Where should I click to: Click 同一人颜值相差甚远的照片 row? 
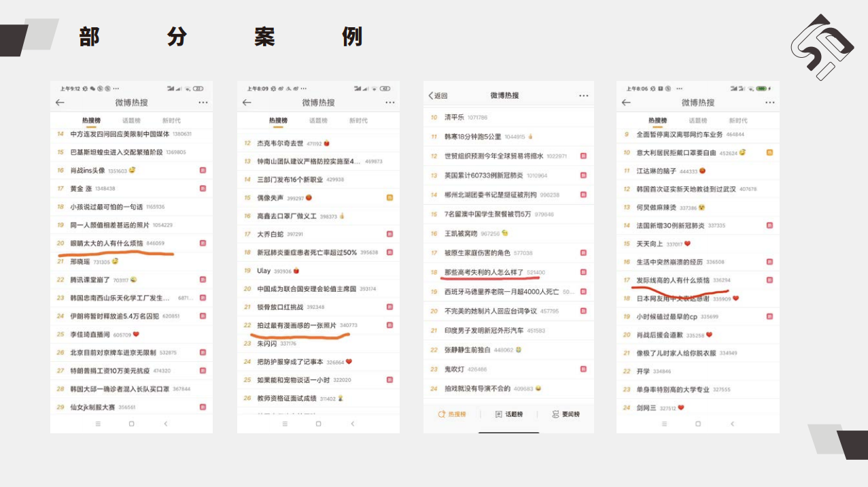click(x=131, y=225)
